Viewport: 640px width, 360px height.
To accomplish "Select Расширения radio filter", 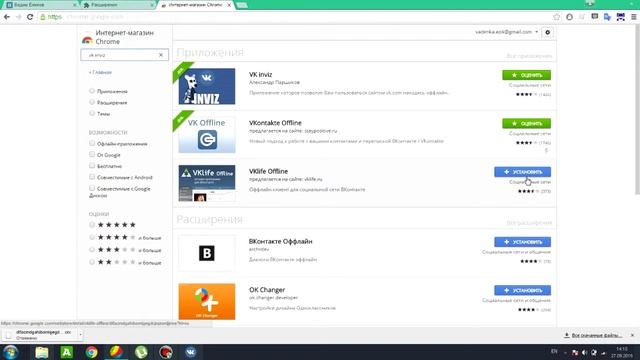I will click(92, 102).
